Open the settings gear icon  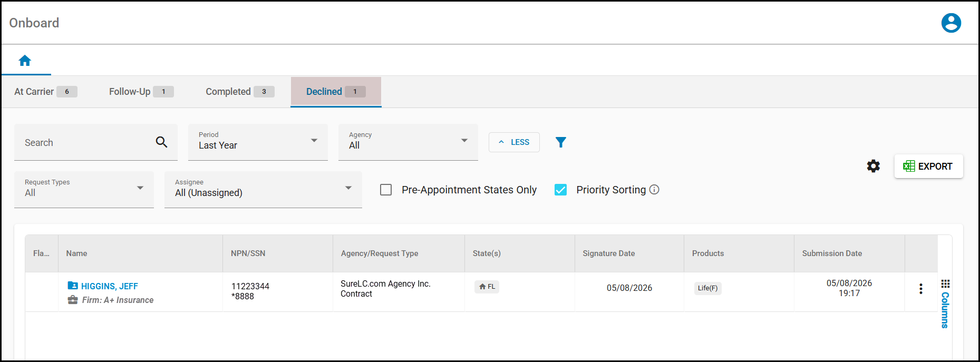click(x=874, y=166)
